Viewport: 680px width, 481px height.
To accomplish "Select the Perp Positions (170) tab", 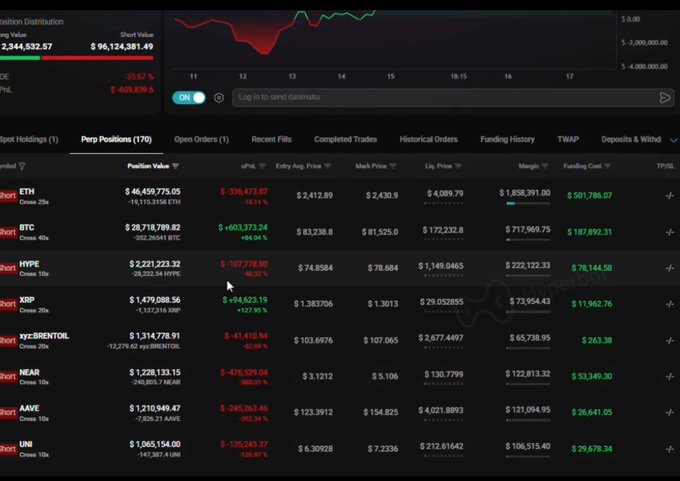I will click(116, 139).
